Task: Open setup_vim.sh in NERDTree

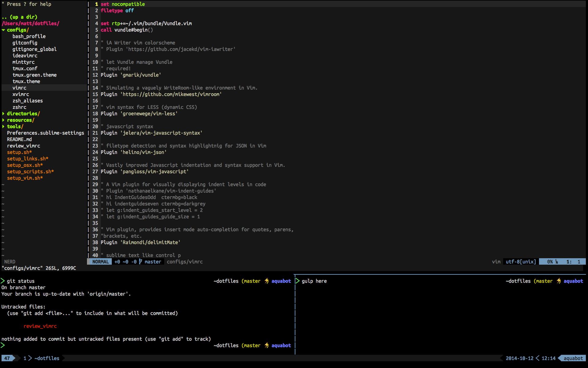Action: pyautogui.click(x=24, y=178)
